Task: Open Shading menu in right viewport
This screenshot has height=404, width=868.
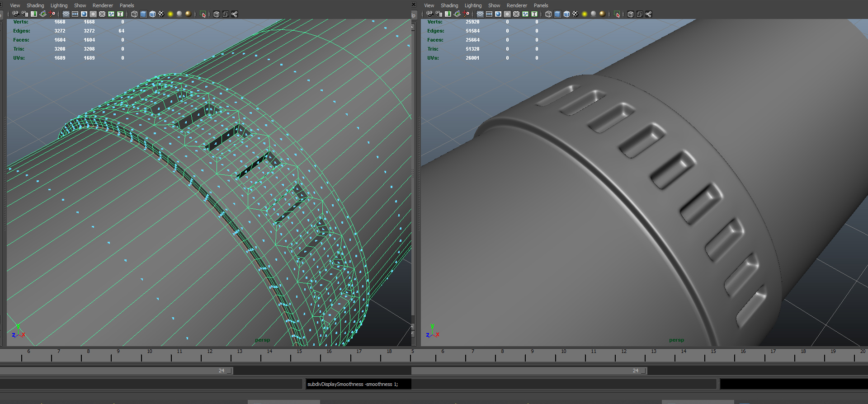Action: [449, 5]
